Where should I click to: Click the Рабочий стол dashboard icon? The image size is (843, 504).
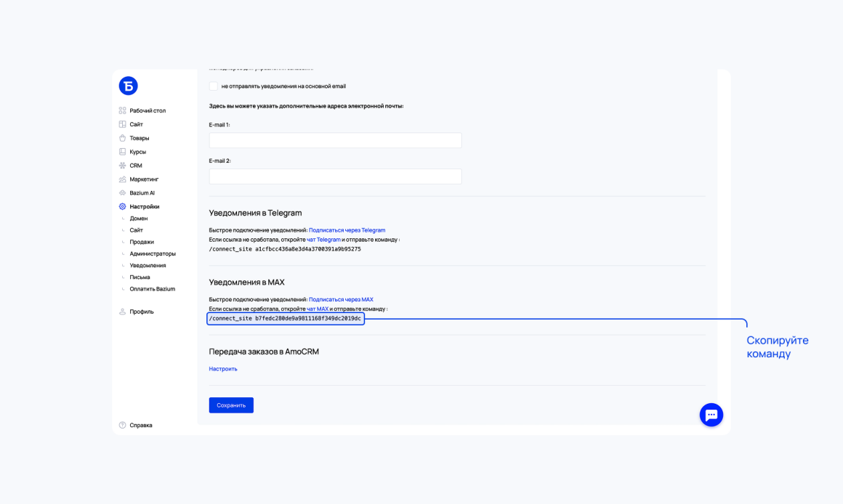[123, 110]
